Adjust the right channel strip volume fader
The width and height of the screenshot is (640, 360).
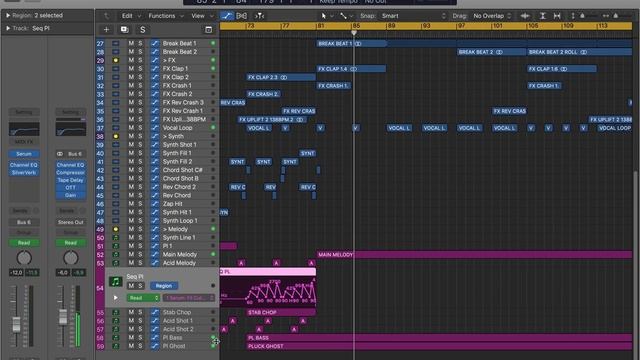click(63, 317)
